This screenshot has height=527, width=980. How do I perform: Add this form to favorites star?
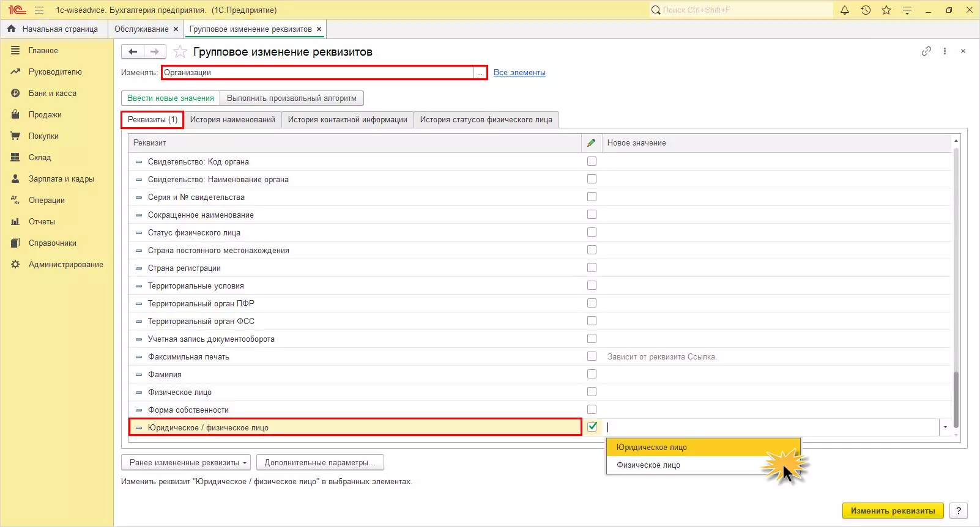(x=180, y=52)
